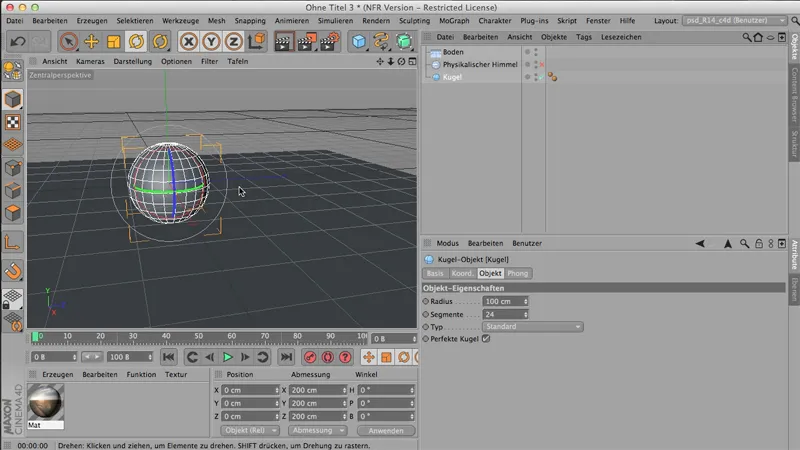Toggle Autokeying
The height and width of the screenshot is (450, 800).
point(328,357)
